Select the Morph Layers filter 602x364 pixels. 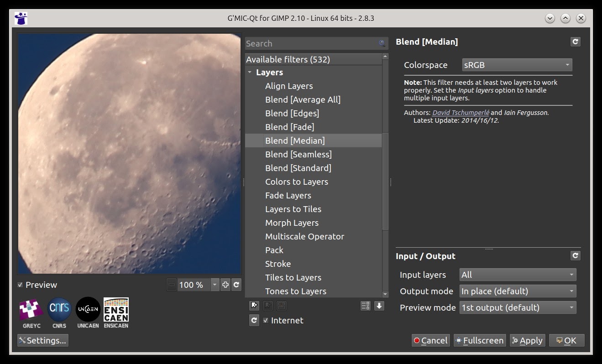pyautogui.click(x=292, y=223)
